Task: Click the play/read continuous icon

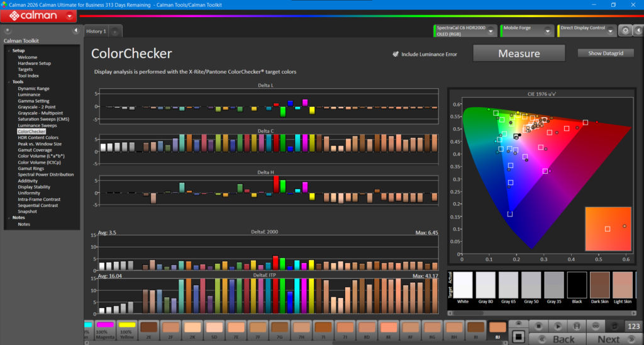Action: [558, 325]
